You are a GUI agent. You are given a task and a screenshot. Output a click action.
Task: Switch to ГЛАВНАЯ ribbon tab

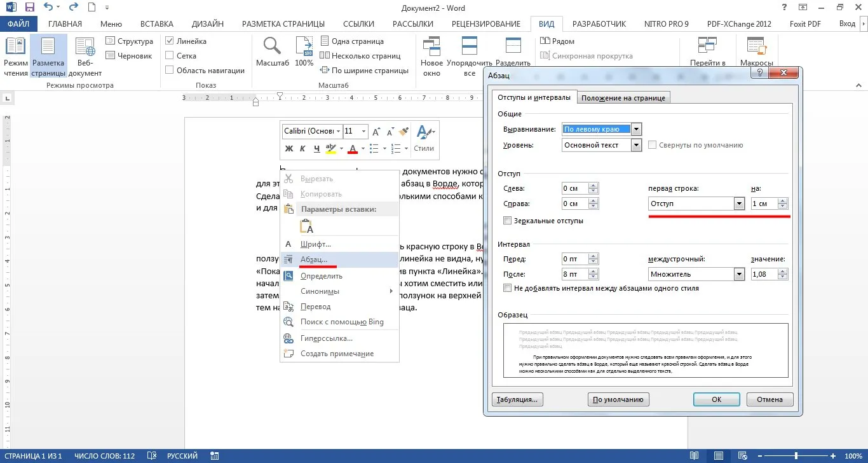[x=65, y=24]
